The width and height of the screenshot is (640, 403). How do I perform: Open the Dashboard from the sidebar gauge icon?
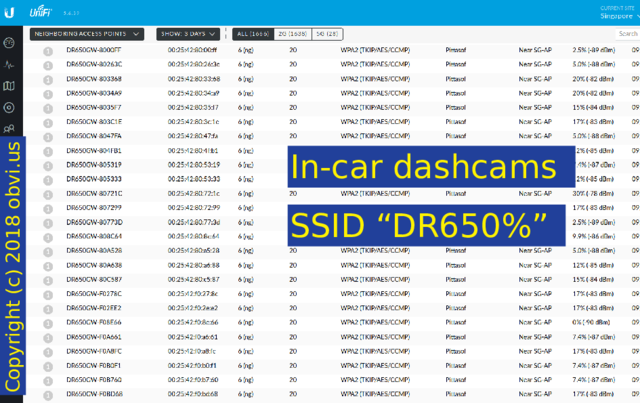9,42
